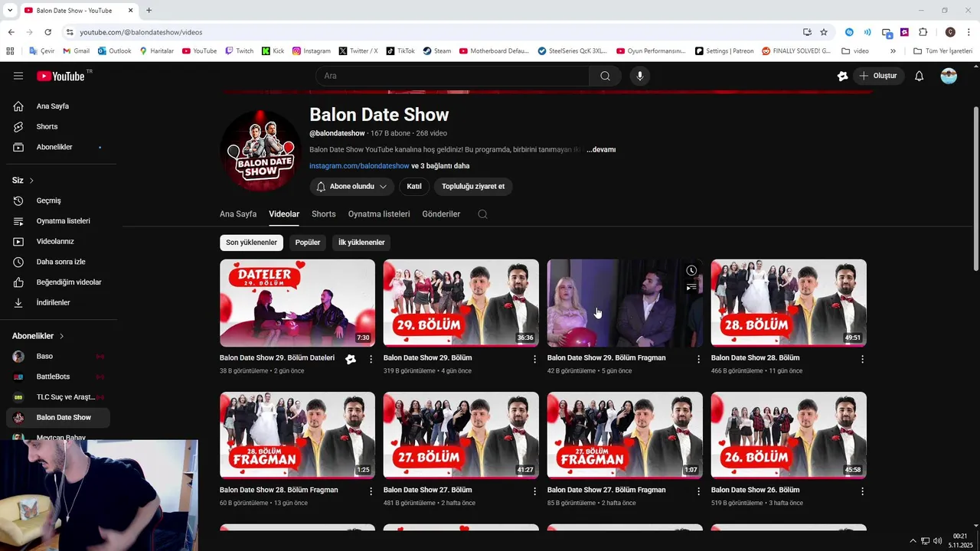Switch to channel Ana Sayfa tab
980x551 pixels.
pos(238,214)
